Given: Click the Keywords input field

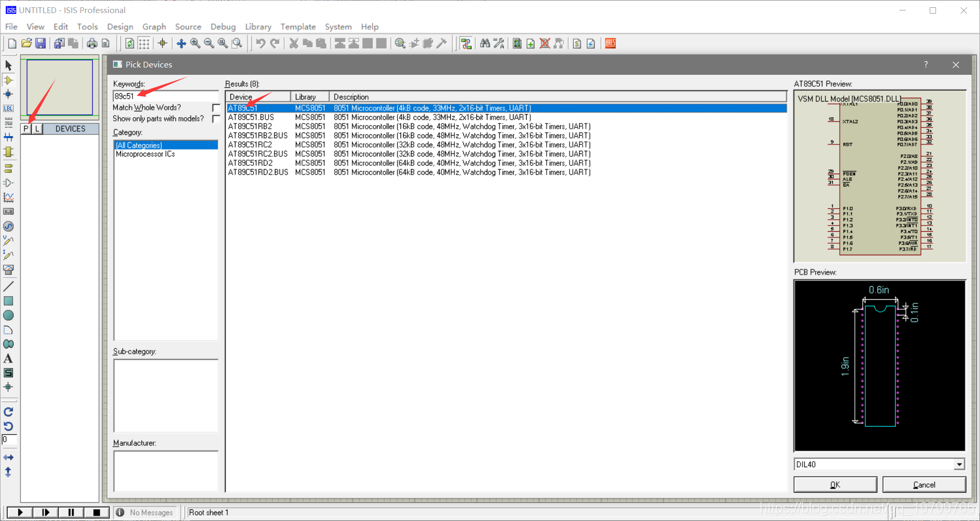Looking at the screenshot, I should pyautogui.click(x=165, y=96).
